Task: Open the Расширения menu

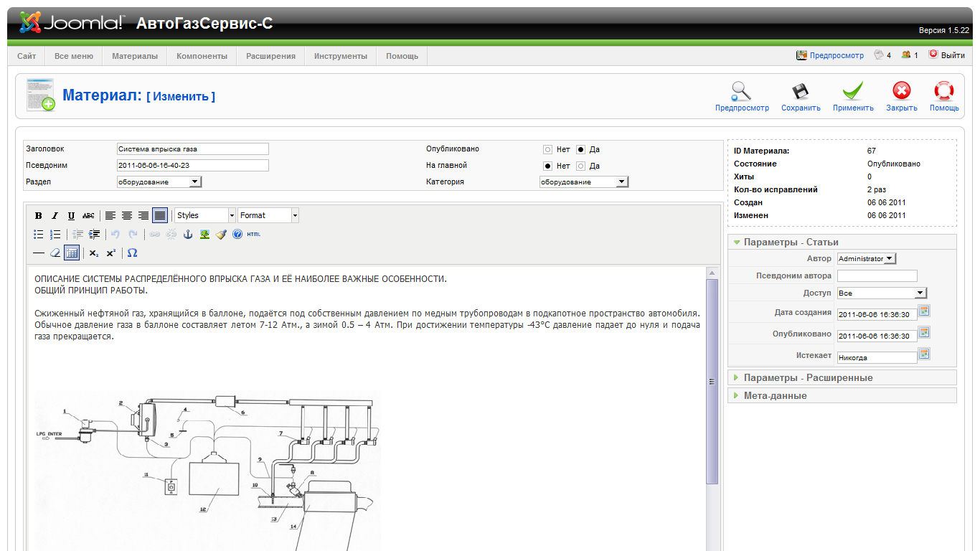Action: click(270, 56)
